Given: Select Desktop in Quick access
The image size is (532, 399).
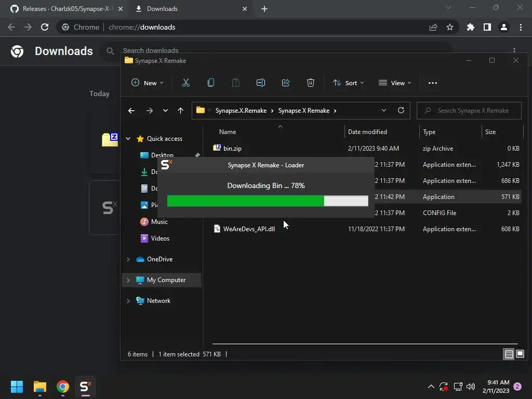Looking at the screenshot, I should pyautogui.click(x=162, y=155).
